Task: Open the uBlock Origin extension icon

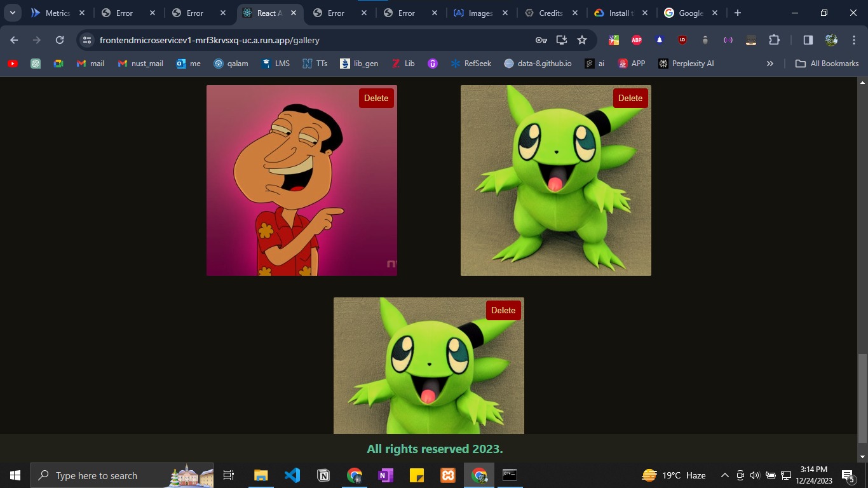Action: (682, 40)
